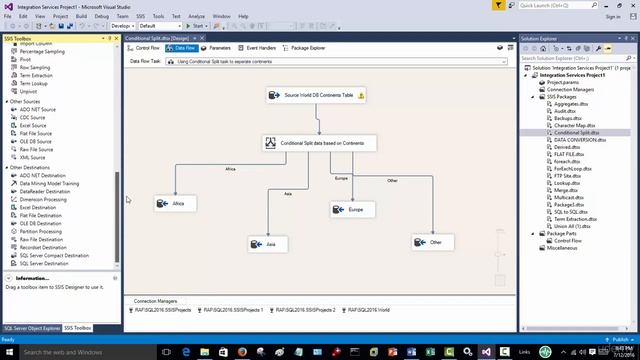Click Solution Explorer home icon

coord(543,49)
